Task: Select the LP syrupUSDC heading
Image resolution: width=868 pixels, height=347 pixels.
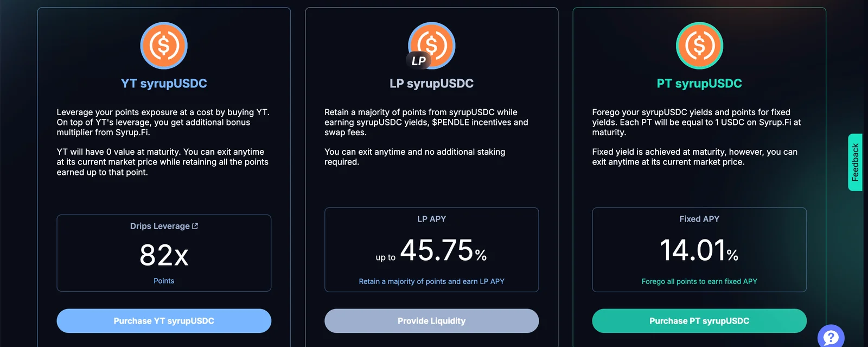Action: point(432,84)
